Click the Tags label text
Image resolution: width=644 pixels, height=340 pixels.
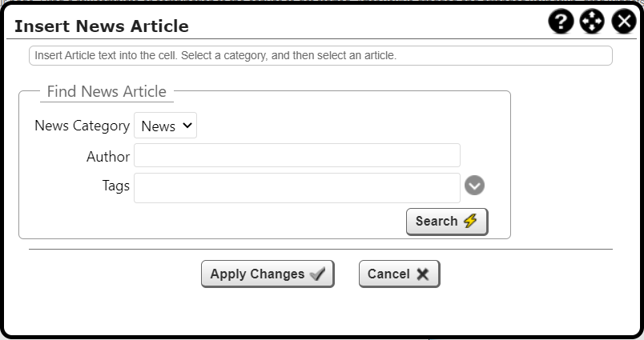(x=116, y=186)
